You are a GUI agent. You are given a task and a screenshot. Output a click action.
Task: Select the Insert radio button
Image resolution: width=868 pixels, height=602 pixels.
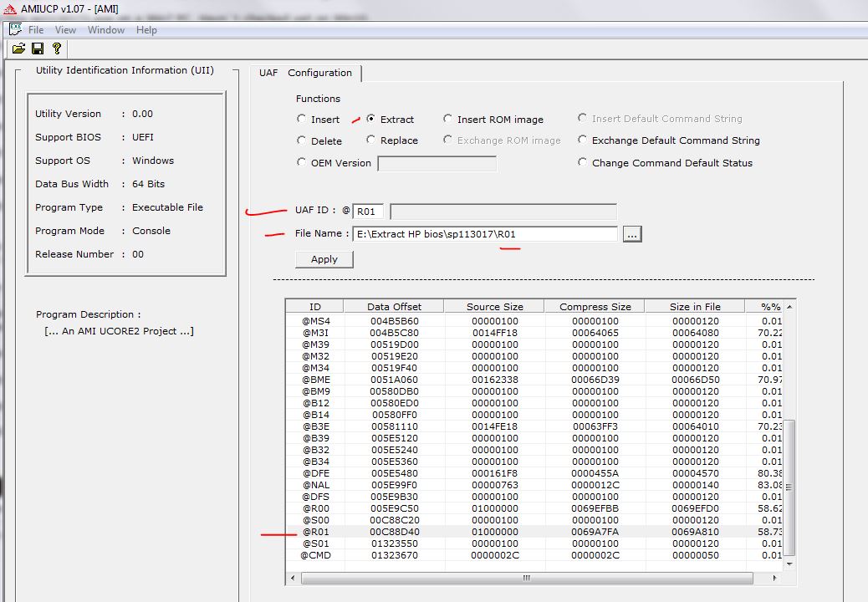tap(302, 120)
